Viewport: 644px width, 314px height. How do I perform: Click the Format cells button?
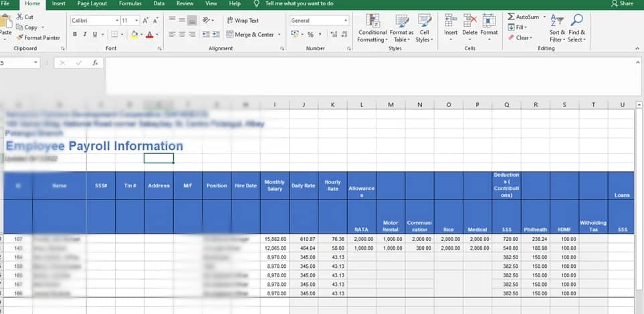[x=489, y=28]
